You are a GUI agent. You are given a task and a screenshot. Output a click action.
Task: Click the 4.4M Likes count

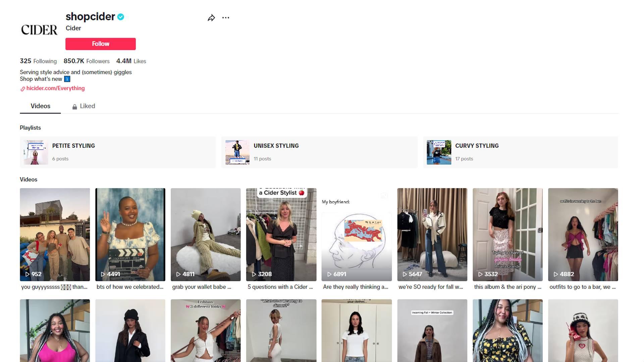[x=131, y=61]
